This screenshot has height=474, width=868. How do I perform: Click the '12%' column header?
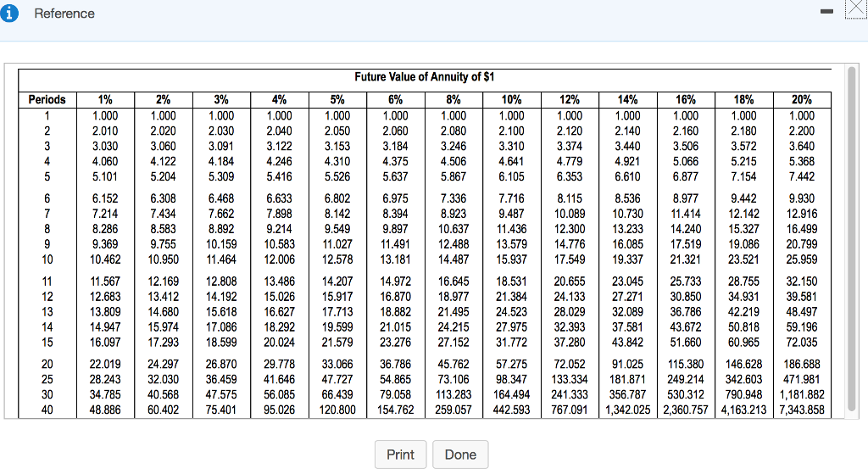click(569, 100)
